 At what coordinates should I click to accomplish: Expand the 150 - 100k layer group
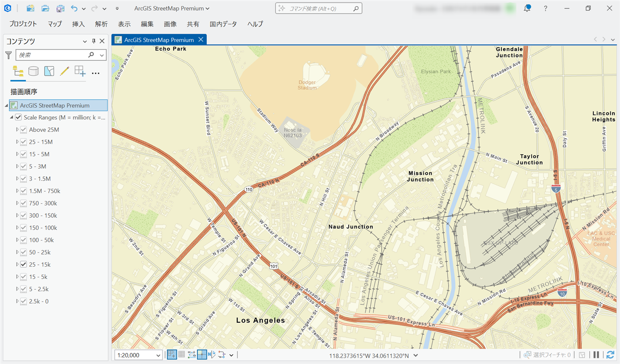coord(18,228)
